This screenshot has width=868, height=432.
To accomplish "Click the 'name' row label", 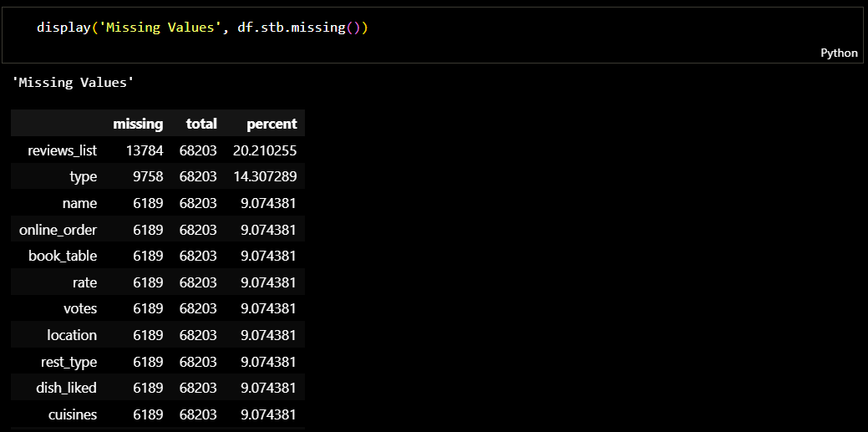I will tap(79, 203).
